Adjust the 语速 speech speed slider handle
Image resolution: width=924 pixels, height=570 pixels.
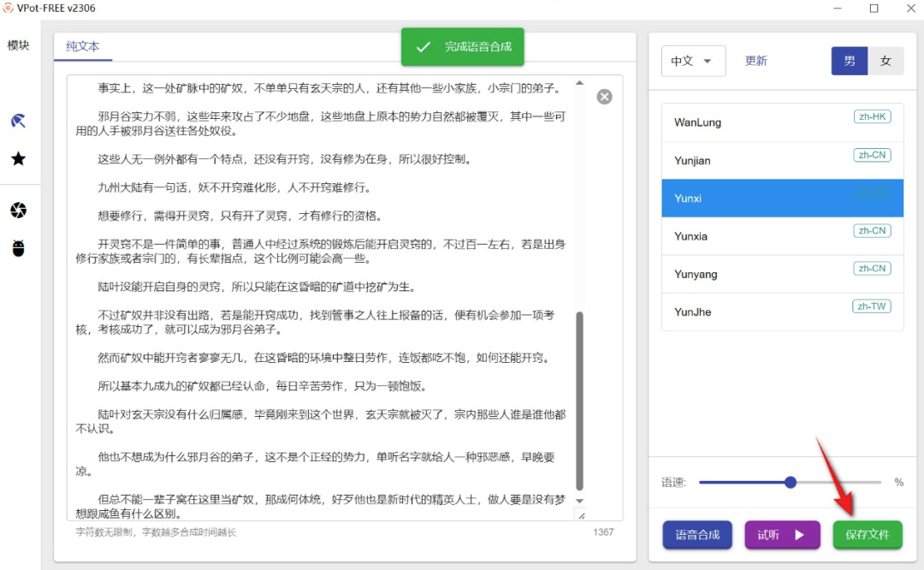point(790,482)
